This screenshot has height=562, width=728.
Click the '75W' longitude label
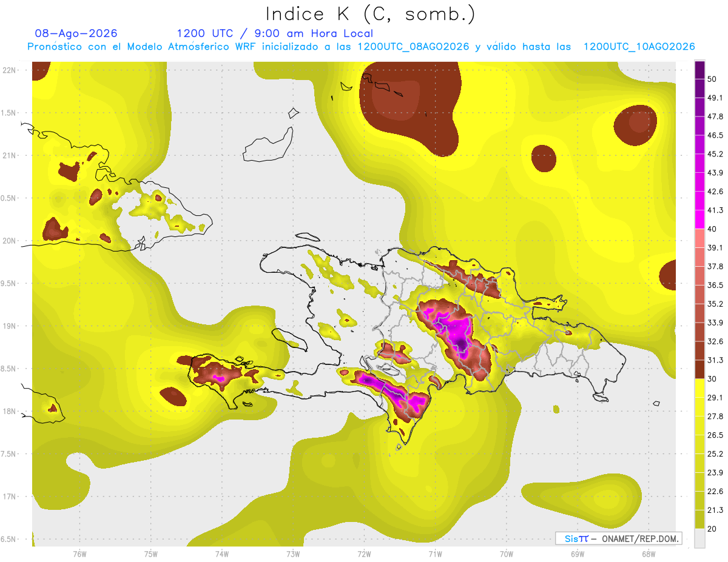click(150, 554)
